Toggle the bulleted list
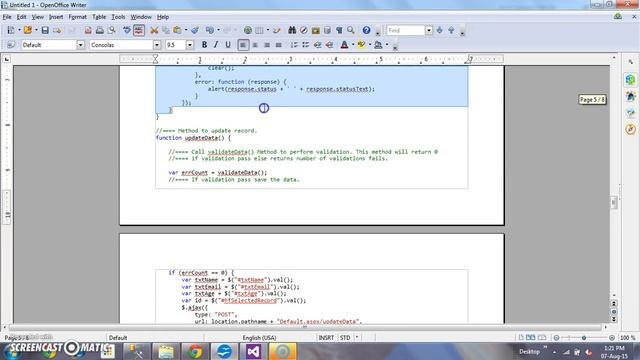The image size is (640, 360). pyautogui.click(x=305, y=45)
